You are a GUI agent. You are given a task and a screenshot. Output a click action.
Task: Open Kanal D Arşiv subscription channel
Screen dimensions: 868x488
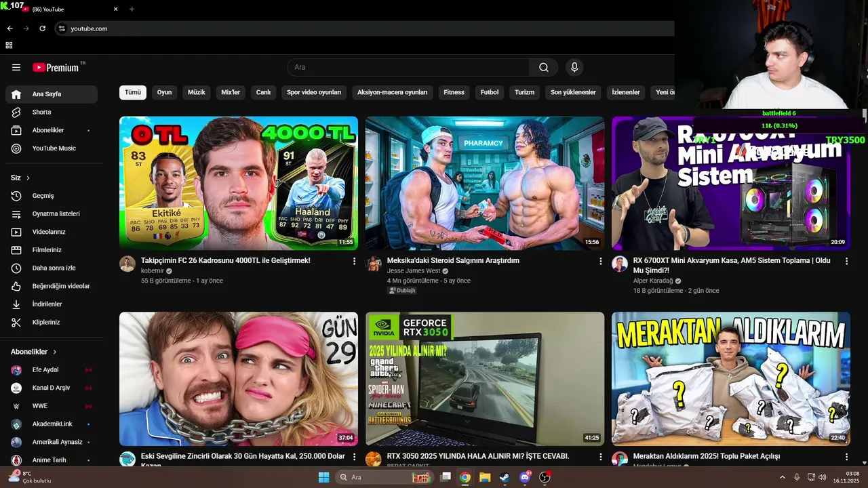[x=52, y=388]
